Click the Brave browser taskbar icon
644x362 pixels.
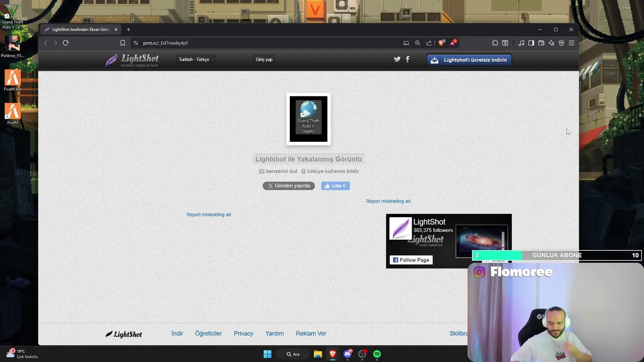pyautogui.click(x=333, y=354)
